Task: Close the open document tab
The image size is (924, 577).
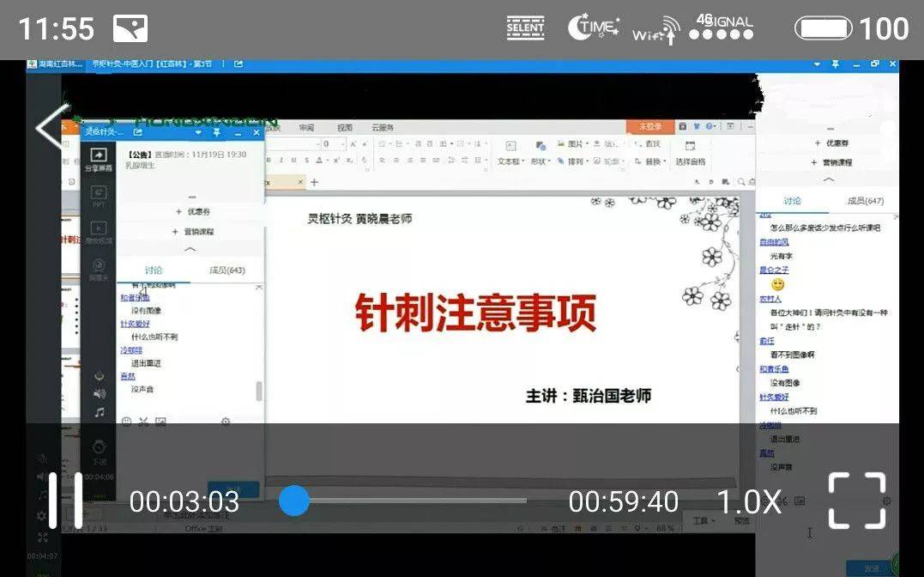Action: point(300,182)
